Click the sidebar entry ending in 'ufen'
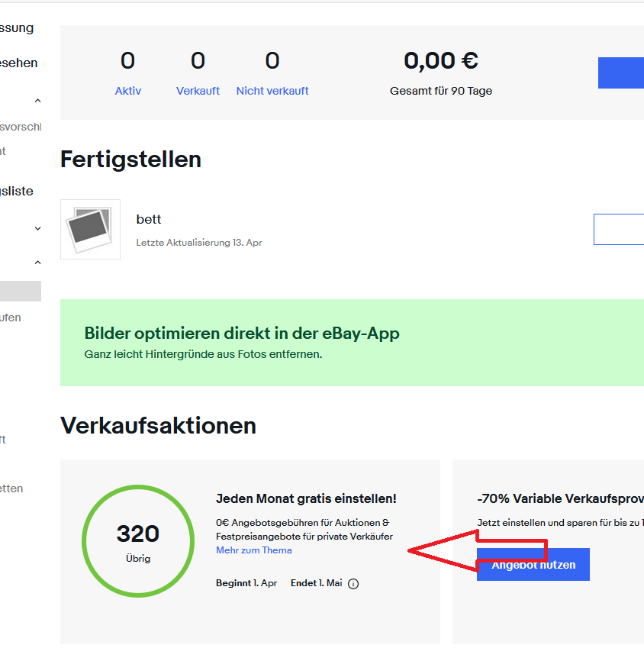 click(x=11, y=317)
